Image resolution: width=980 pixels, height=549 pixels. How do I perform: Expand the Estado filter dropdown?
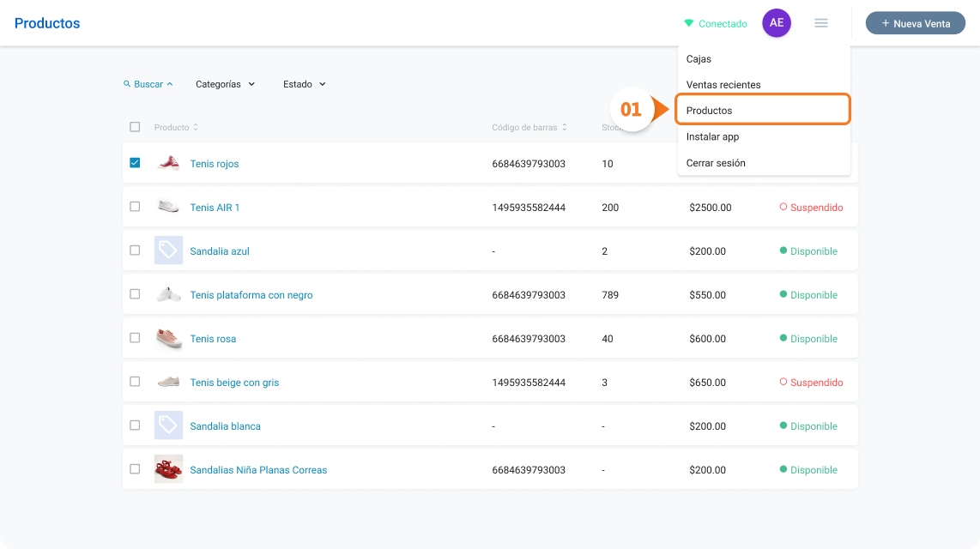(305, 84)
